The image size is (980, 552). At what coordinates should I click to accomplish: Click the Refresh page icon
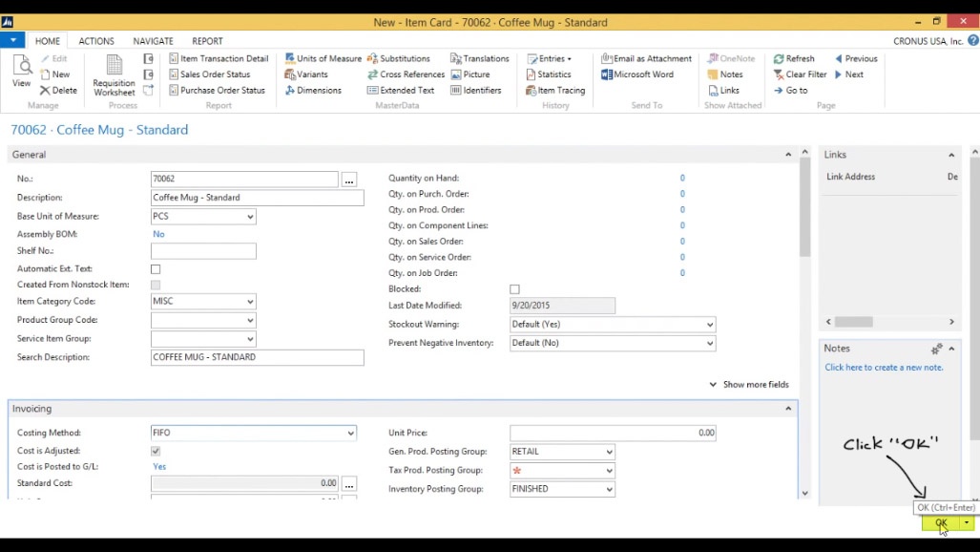point(779,58)
